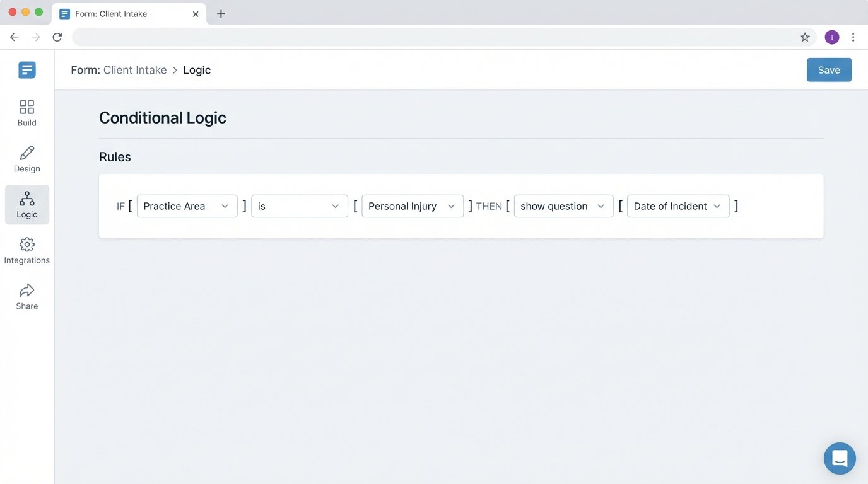Open the browser three-dot menu

click(853, 37)
